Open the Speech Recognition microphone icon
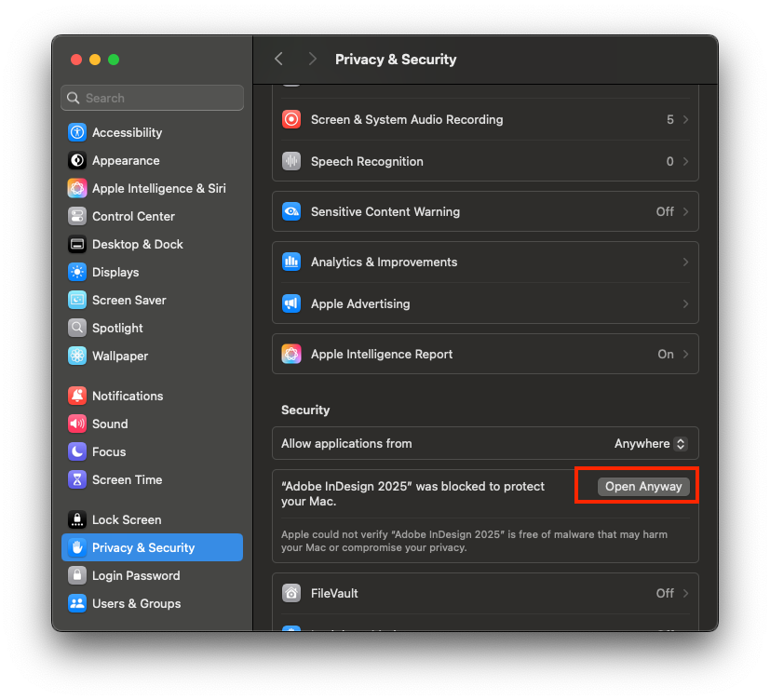 pos(290,160)
